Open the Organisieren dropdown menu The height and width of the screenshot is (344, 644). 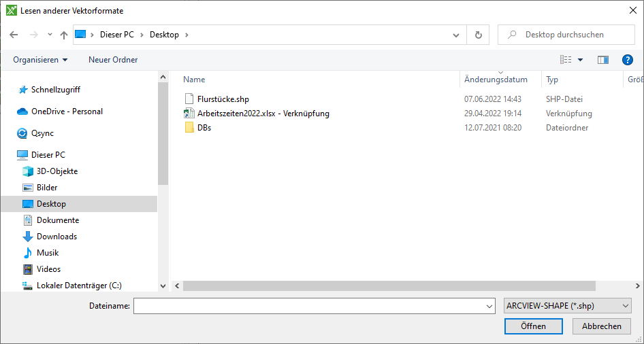(x=40, y=60)
